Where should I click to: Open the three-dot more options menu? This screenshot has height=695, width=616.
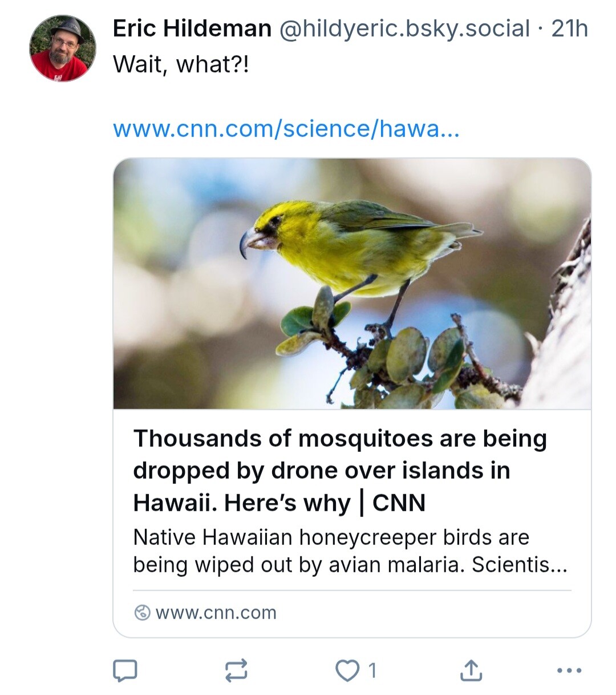(569, 670)
